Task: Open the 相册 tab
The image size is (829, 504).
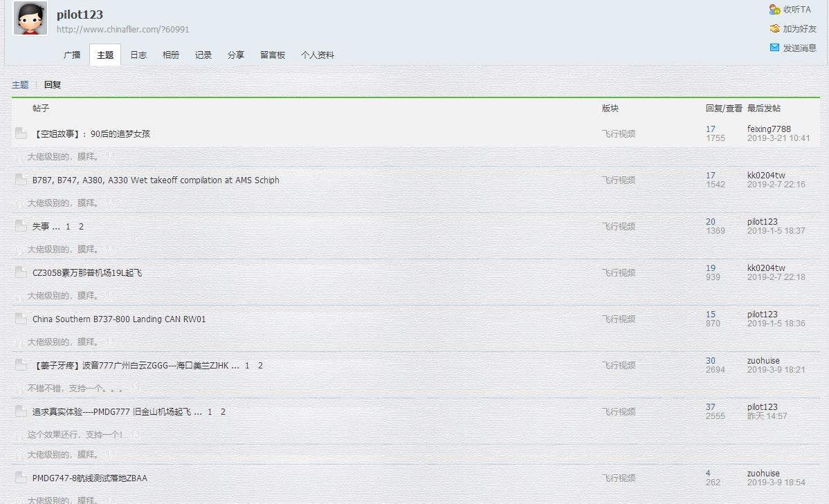Action: click(170, 55)
